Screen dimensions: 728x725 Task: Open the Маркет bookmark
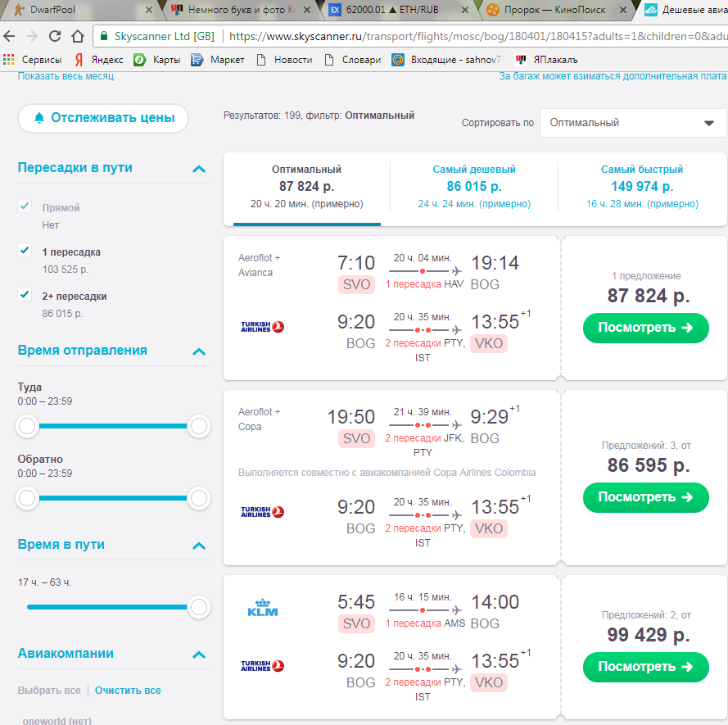pos(217,60)
